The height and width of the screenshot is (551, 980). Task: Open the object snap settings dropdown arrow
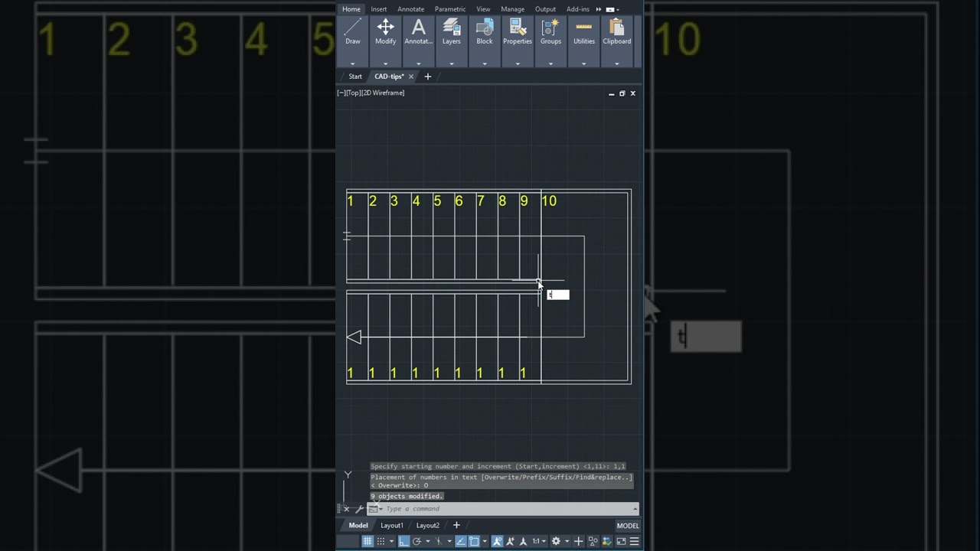pyautogui.click(x=485, y=541)
